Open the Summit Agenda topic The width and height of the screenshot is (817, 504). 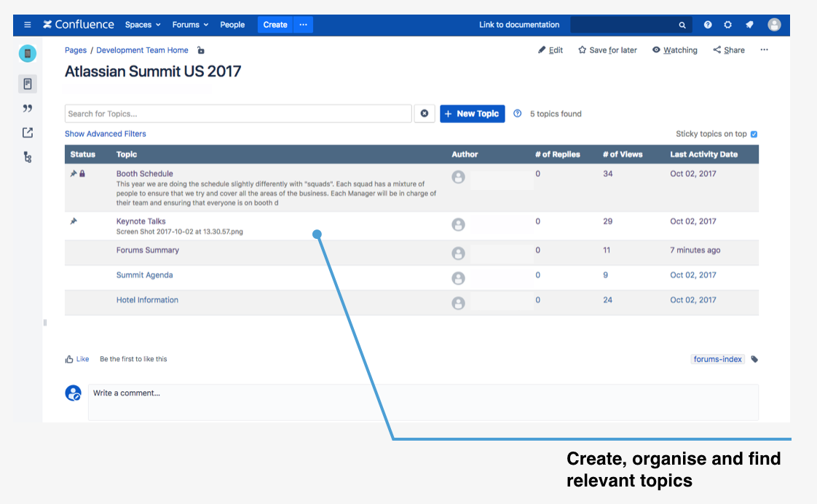pos(144,275)
